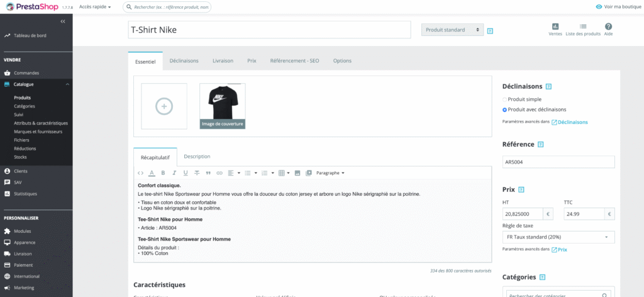Open Paragraphe format dropdown
644x297 pixels.
pos(330,173)
